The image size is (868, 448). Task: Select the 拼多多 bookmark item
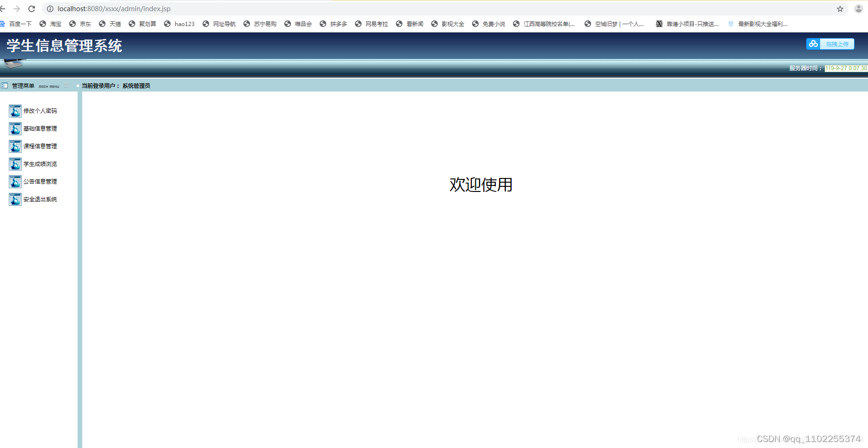338,24
